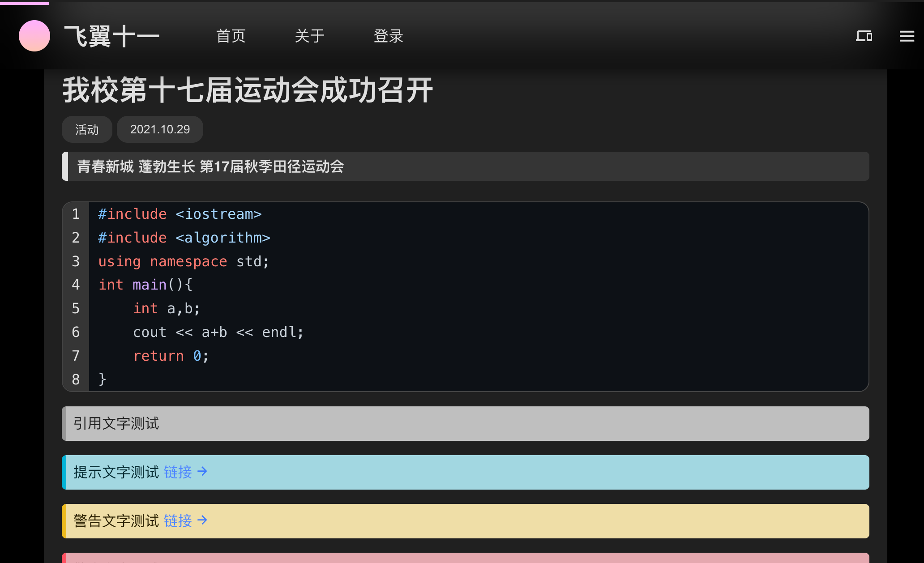Screen dimensions: 924x563
Task: Click code line #include <iostream>
Action: coord(180,214)
